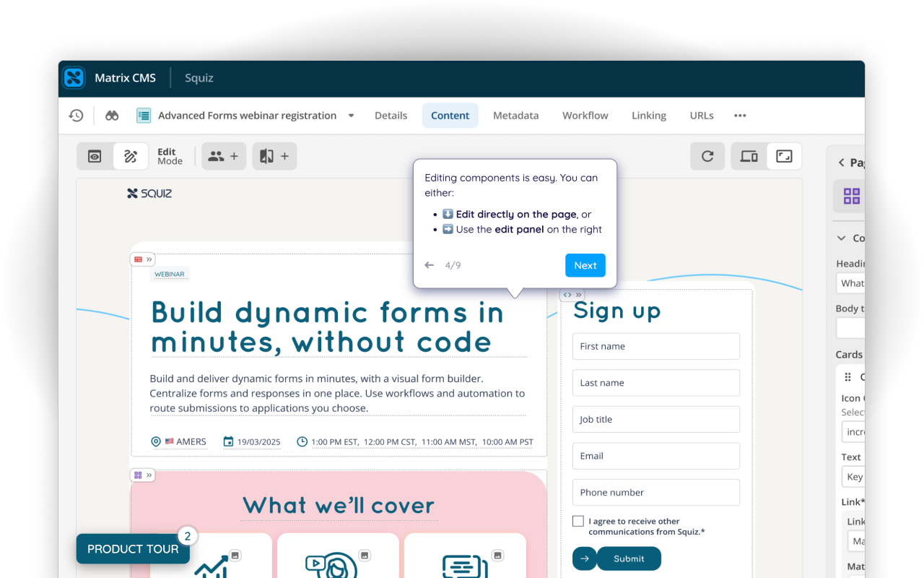Click the AMERS location text
The height and width of the screenshot is (578, 924).
191,441
